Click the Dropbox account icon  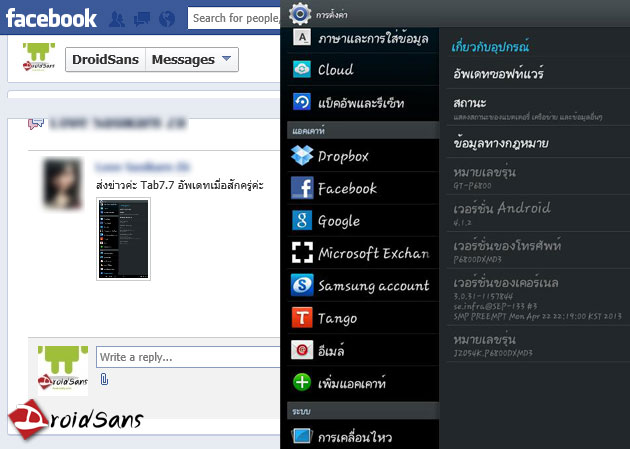pyautogui.click(x=302, y=155)
